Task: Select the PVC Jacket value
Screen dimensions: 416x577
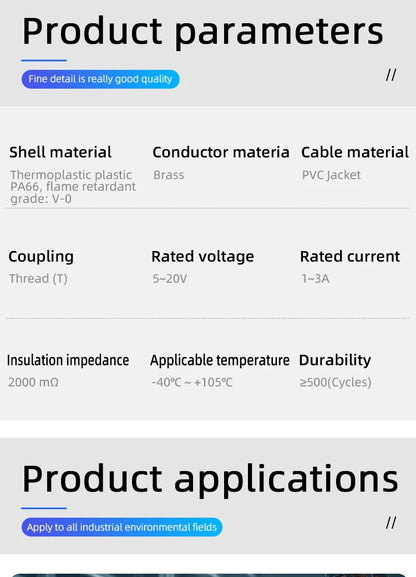Action: pyautogui.click(x=331, y=175)
